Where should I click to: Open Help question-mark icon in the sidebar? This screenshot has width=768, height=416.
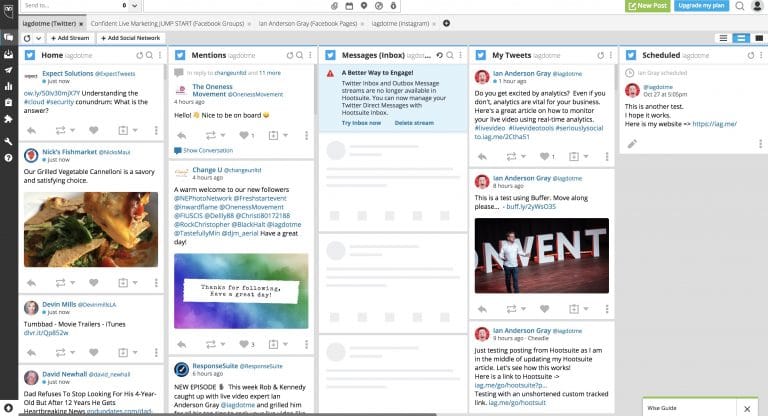[x=8, y=158]
